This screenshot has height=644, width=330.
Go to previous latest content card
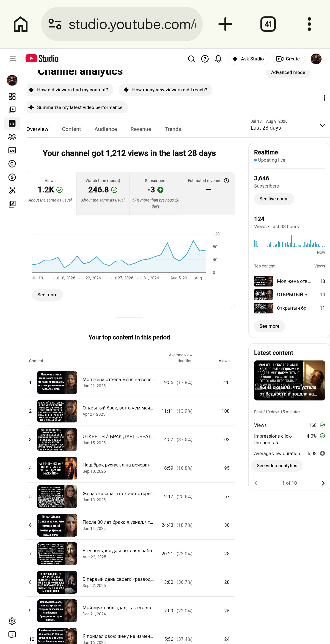[256, 483]
